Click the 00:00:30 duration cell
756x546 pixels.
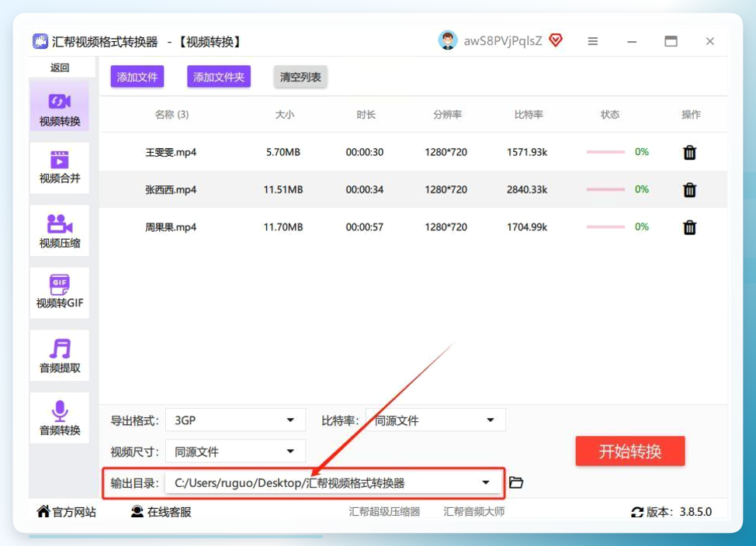365,152
